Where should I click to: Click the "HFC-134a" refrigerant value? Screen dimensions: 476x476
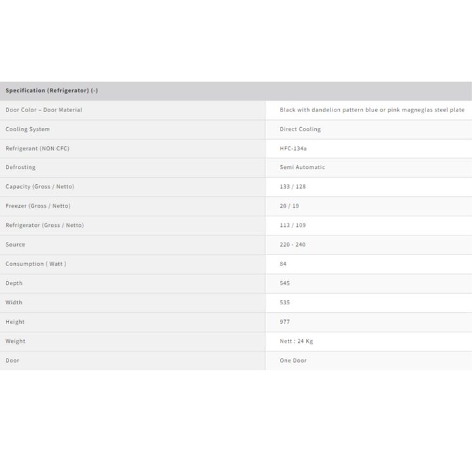click(x=293, y=148)
